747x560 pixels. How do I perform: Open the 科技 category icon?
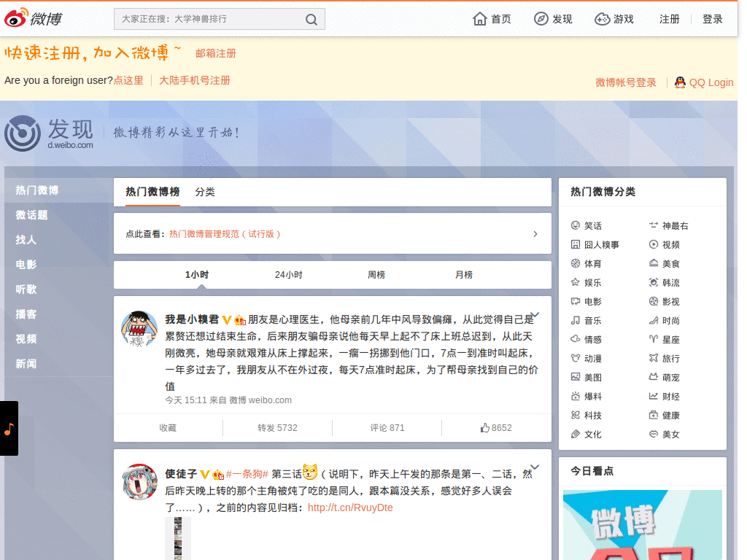[x=576, y=415]
